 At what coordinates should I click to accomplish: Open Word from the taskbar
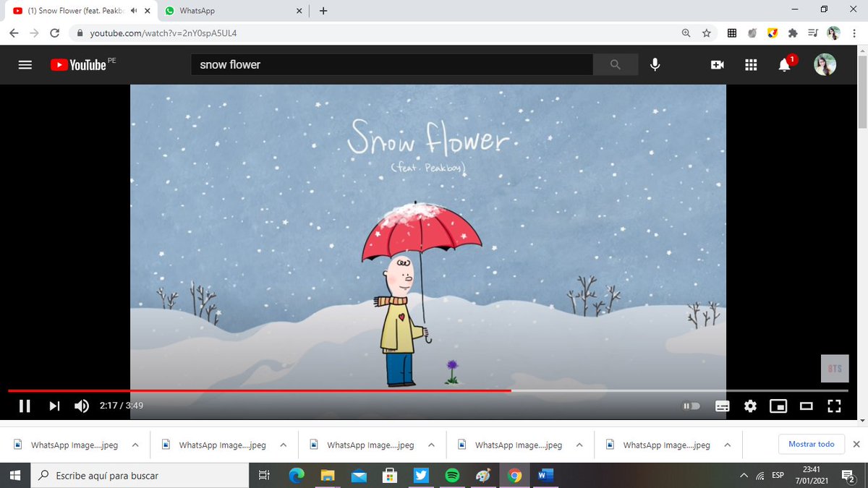click(545, 475)
